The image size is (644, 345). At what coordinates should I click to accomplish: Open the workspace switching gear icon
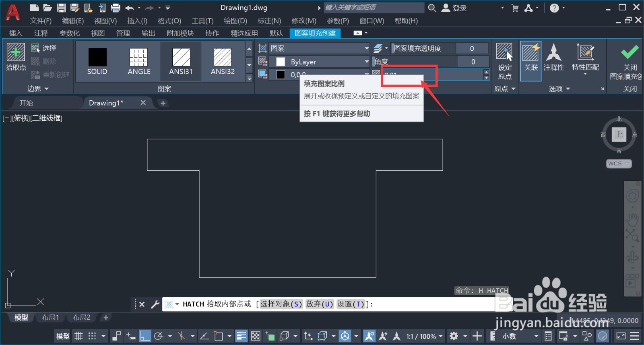pos(454,336)
